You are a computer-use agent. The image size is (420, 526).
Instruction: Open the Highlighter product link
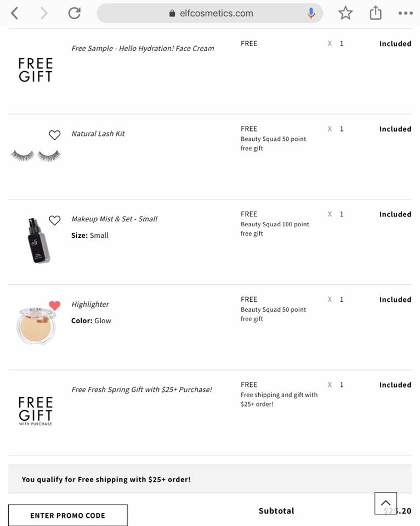click(90, 304)
